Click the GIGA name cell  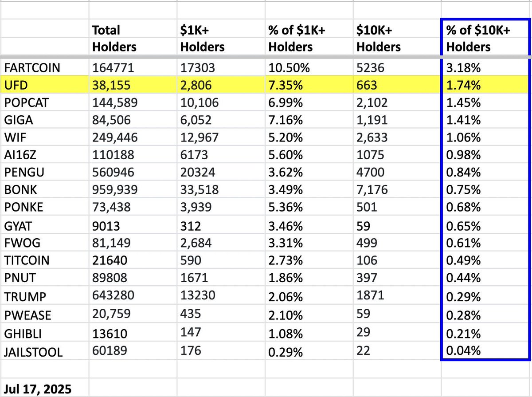pyautogui.click(x=44, y=120)
